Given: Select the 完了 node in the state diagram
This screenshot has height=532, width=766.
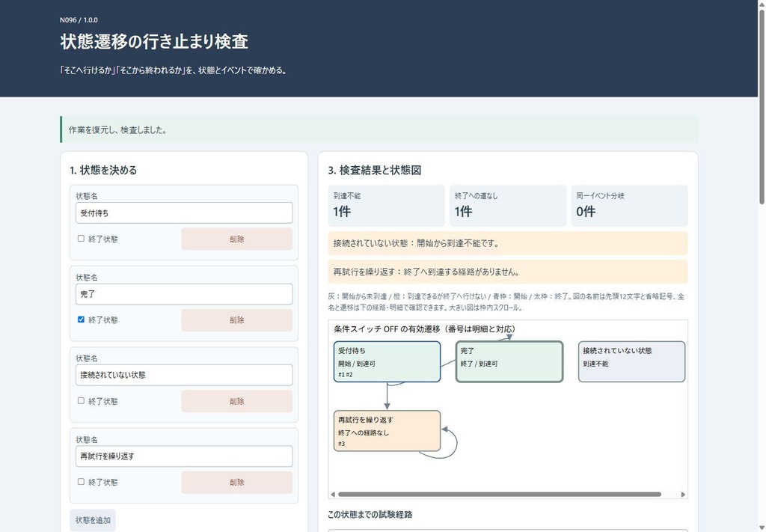Looking at the screenshot, I should point(509,361).
